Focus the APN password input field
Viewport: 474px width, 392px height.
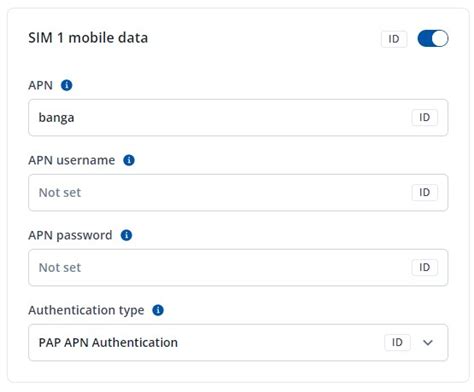click(238, 268)
